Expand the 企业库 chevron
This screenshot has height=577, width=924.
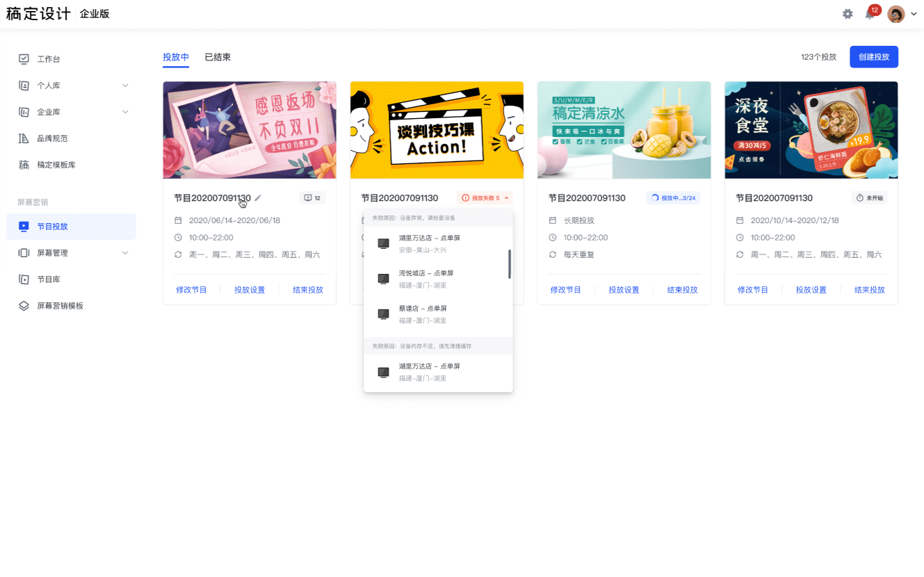coord(125,112)
